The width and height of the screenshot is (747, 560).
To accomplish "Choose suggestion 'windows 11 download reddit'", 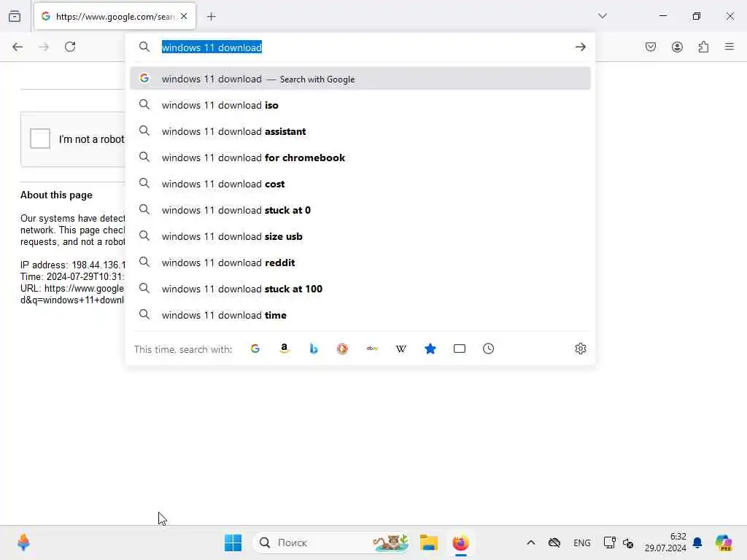I will coord(360,262).
